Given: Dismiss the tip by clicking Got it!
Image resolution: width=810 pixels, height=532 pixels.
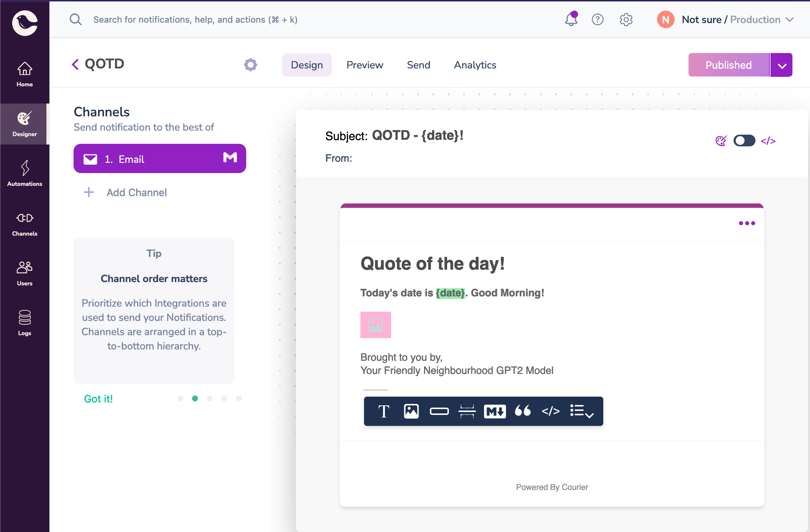Looking at the screenshot, I should [x=98, y=398].
